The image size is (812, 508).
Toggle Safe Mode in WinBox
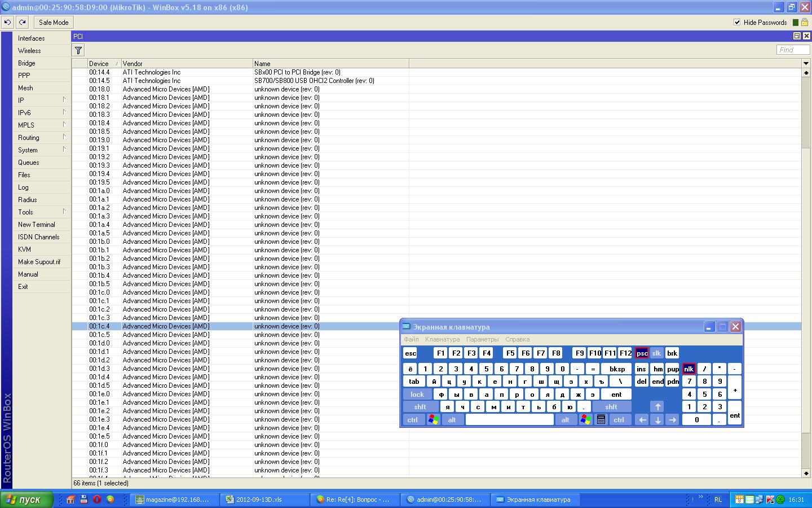click(54, 23)
